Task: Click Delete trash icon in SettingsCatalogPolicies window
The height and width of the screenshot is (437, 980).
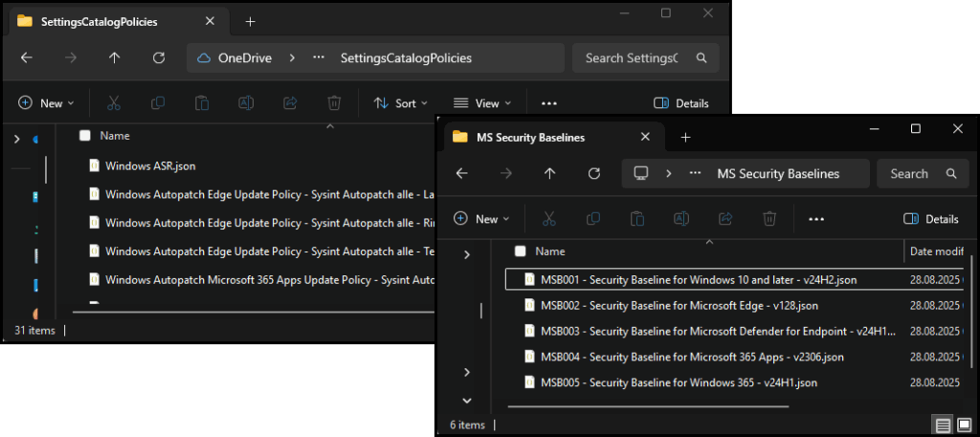Action: pos(334,103)
